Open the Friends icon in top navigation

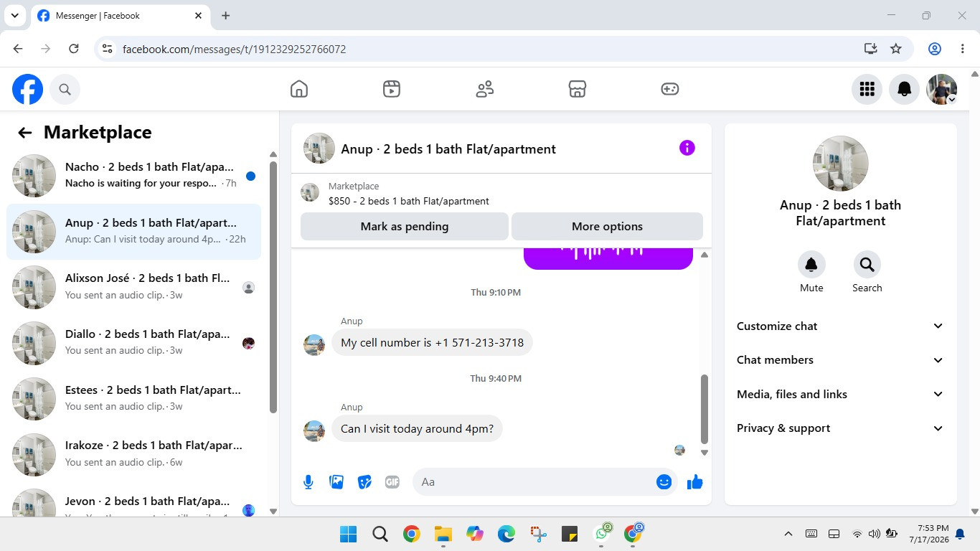[485, 89]
